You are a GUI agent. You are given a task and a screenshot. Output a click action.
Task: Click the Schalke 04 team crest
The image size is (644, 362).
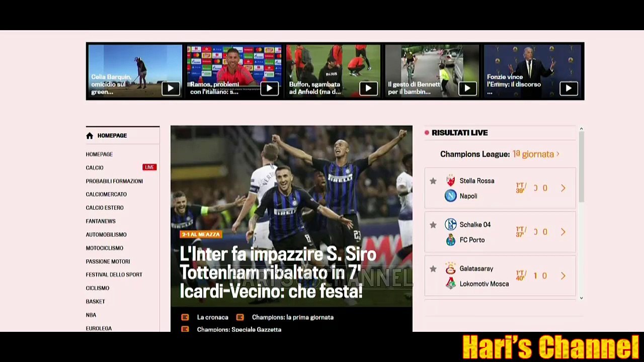pyautogui.click(x=451, y=225)
